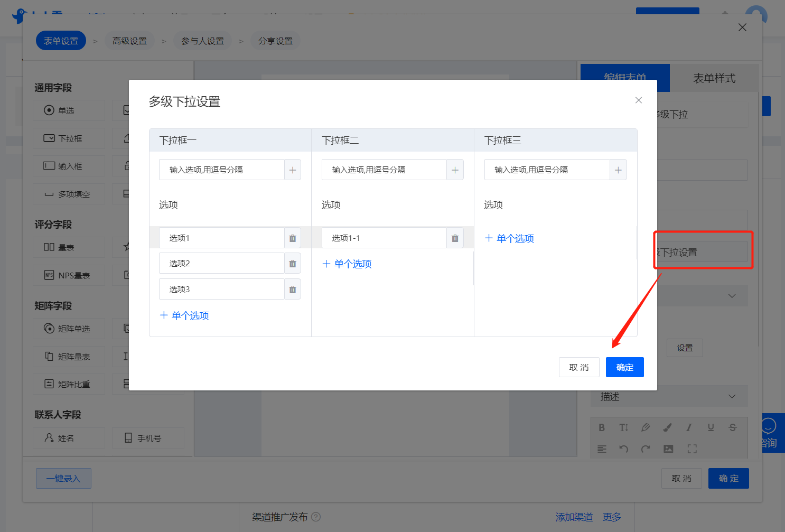Click 单个选项 link under 下拉框三
This screenshot has height=532, width=785.
[x=509, y=238]
